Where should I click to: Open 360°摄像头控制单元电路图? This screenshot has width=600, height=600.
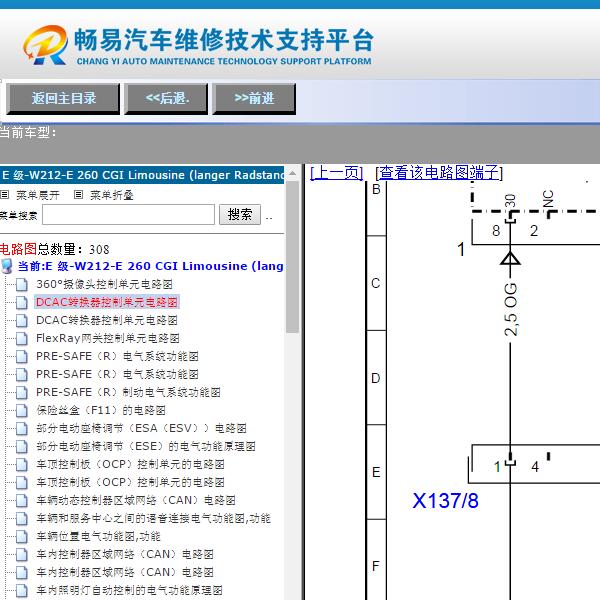pyautogui.click(x=104, y=284)
